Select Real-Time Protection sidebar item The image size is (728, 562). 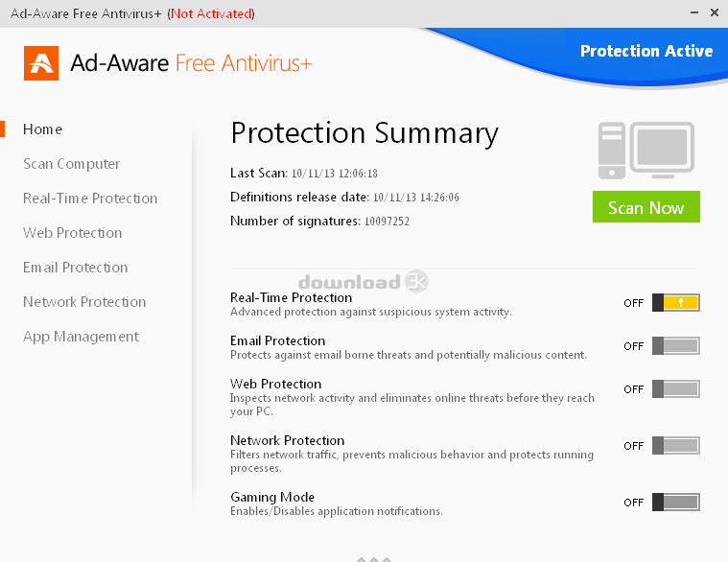(x=90, y=199)
